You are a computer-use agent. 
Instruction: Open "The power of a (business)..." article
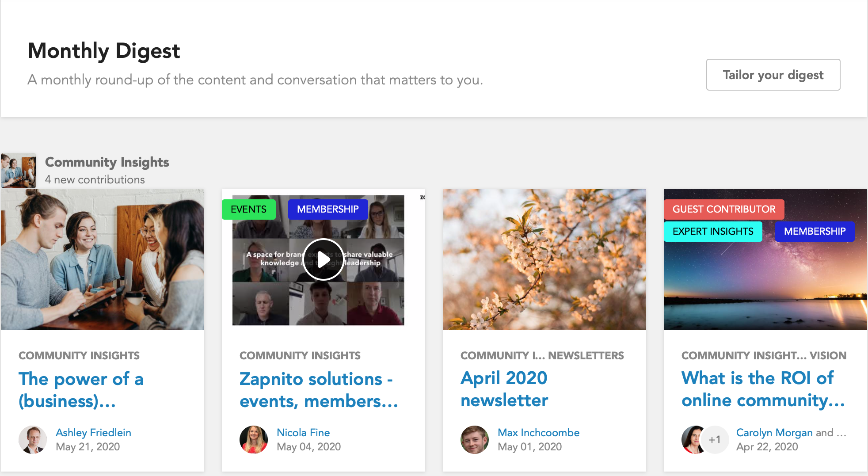[81, 390]
